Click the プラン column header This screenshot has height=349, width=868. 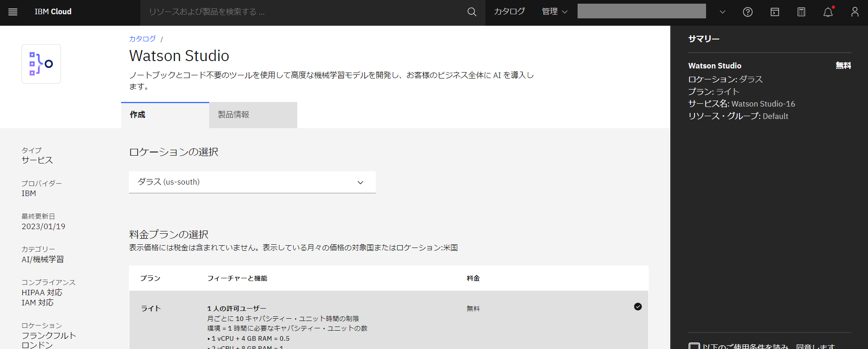point(150,278)
